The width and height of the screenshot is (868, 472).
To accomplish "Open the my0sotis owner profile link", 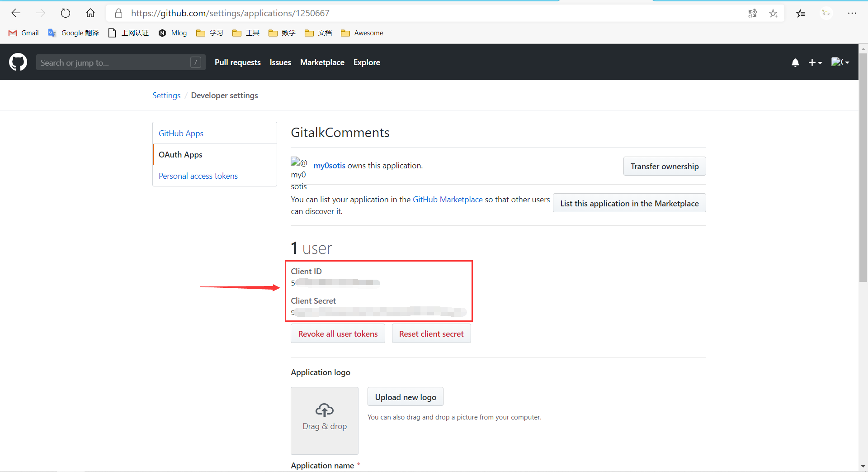I will (329, 166).
